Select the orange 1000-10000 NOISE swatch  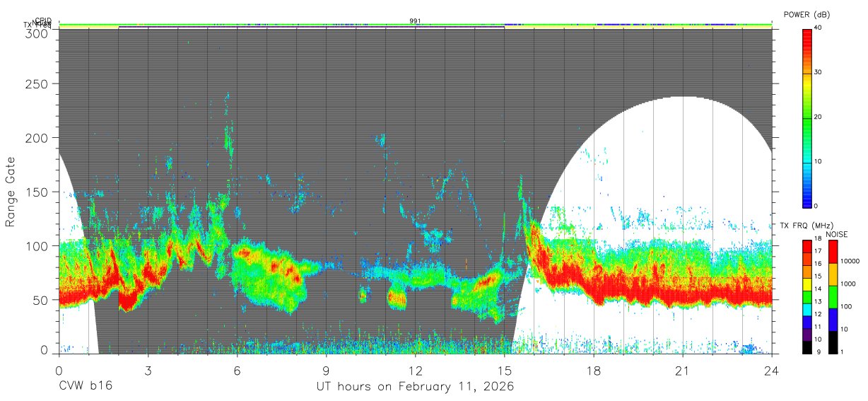tap(832, 274)
